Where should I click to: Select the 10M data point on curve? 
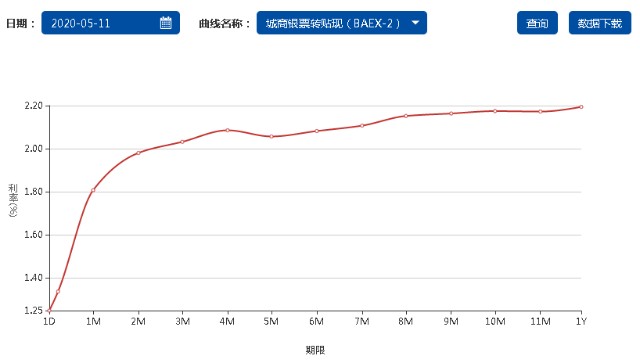[x=495, y=111]
